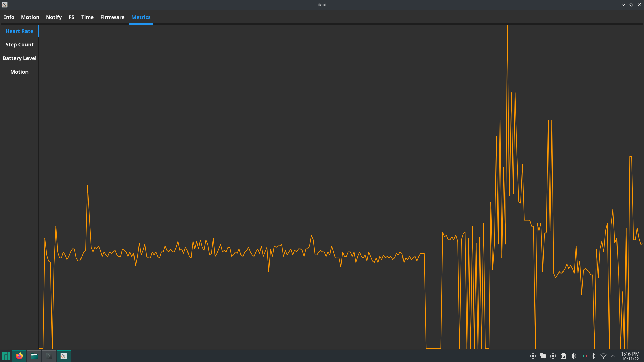Show the Battery Level metric

pyautogui.click(x=19, y=58)
